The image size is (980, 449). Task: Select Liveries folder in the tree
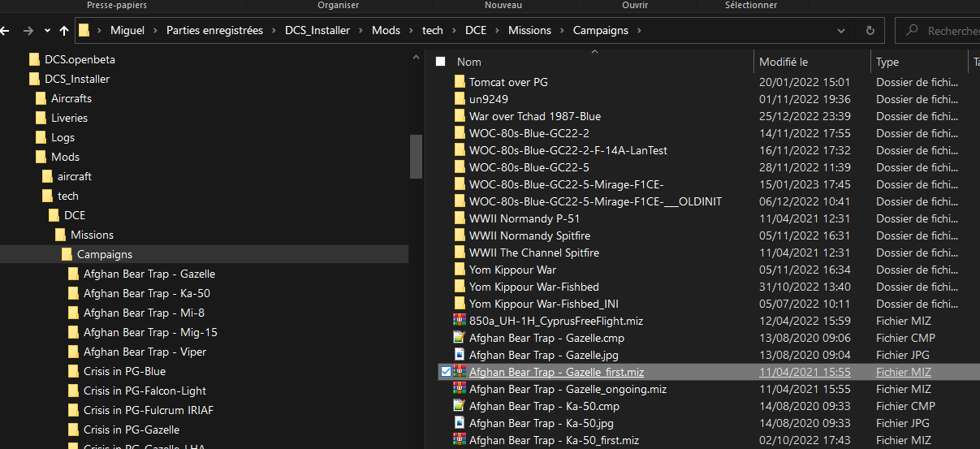coord(69,118)
